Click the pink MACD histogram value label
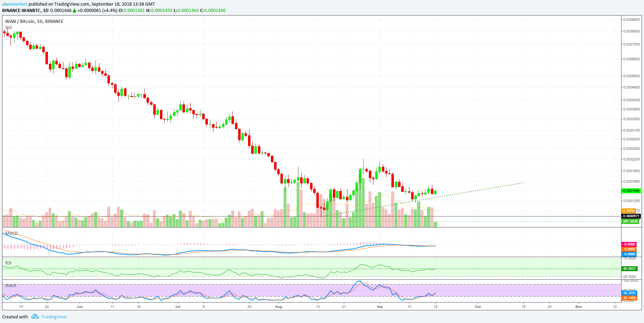Viewport: 644px width, 323px height. tap(629, 244)
